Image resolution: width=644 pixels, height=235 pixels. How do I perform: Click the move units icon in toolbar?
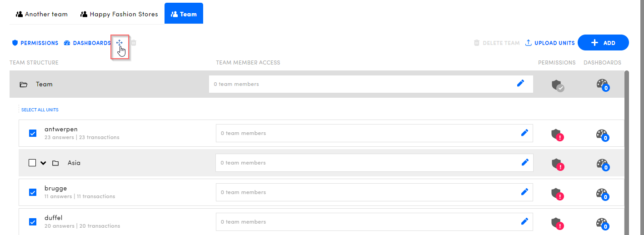(120, 43)
